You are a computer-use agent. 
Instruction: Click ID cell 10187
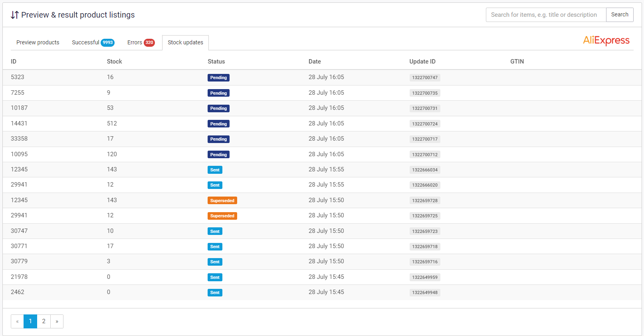tap(19, 108)
